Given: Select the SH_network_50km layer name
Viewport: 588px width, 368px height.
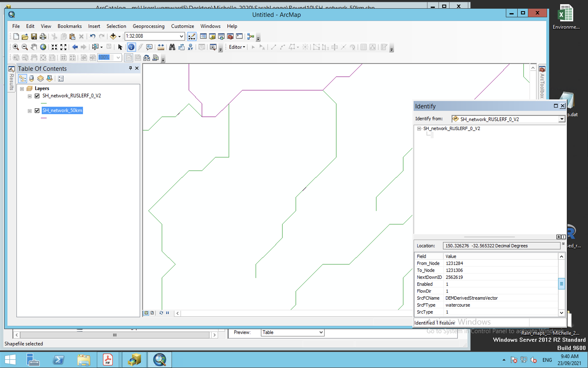Looking at the screenshot, I should [62, 110].
